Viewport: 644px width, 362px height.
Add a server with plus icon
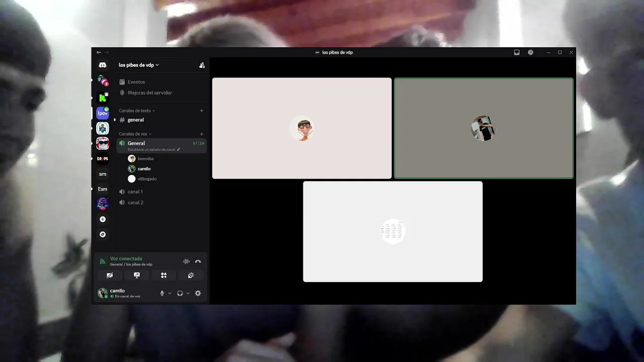pyautogui.click(x=103, y=219)
